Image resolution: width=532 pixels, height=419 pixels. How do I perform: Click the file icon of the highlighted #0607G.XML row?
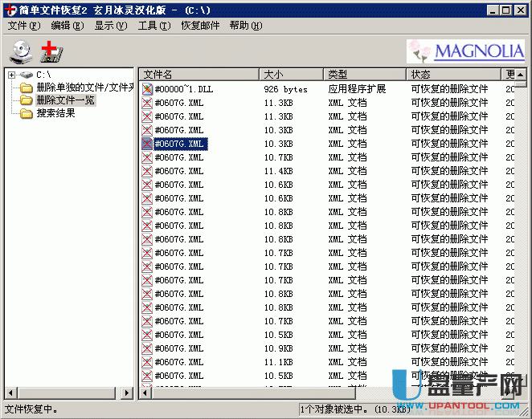pos(147,144)
